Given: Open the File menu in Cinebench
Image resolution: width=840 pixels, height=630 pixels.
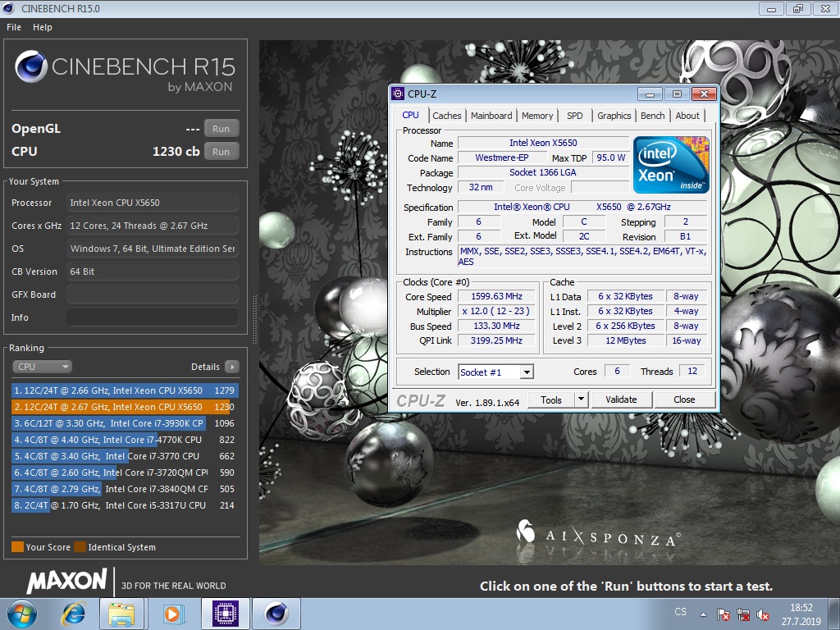Looking at the screenshot, I should click(14, 27).
